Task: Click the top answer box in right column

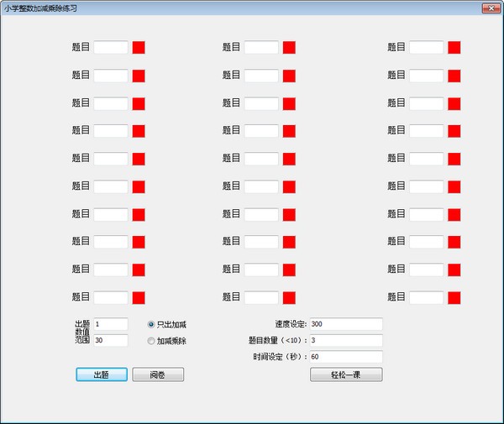Action: tap(426, 48)
